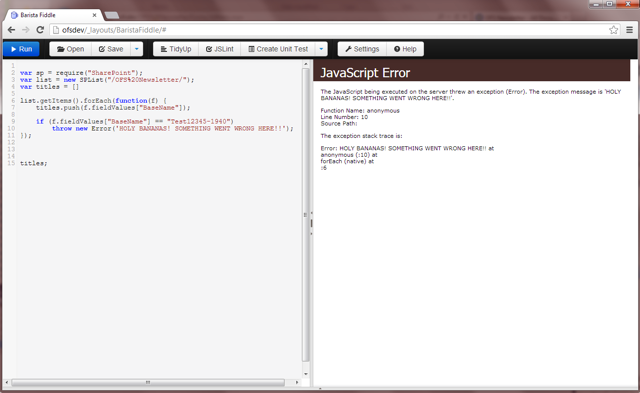Check code with the JSLint button
This screenshot has height=393, width=640.
(x=220, y=49)
